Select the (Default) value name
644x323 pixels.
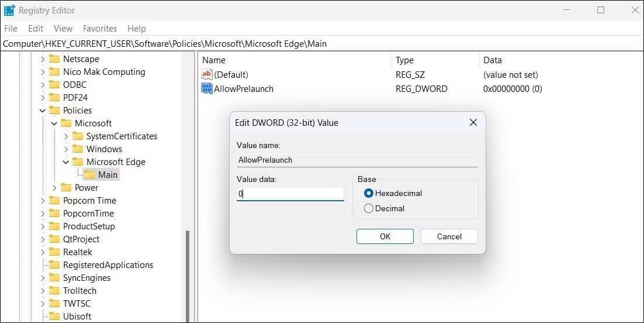(x=231, y=75)
